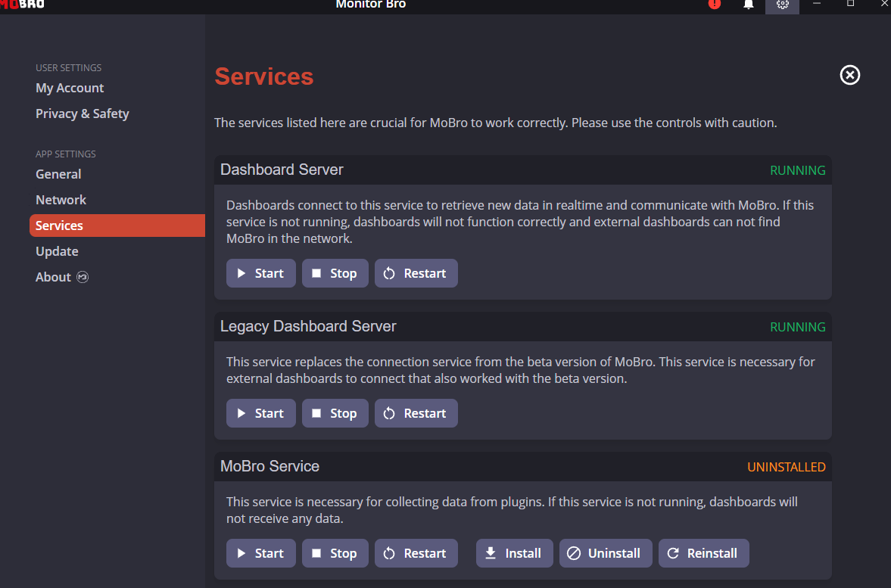Click the MoBro Service UNINSTALLED status

(786, 467)
